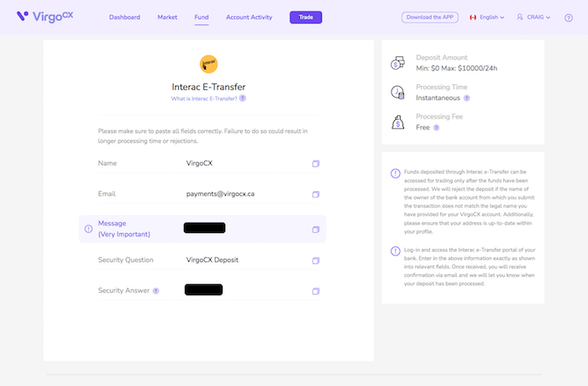Click the Processing Fee label
The image size is (588, 386).
coord(439,117)
